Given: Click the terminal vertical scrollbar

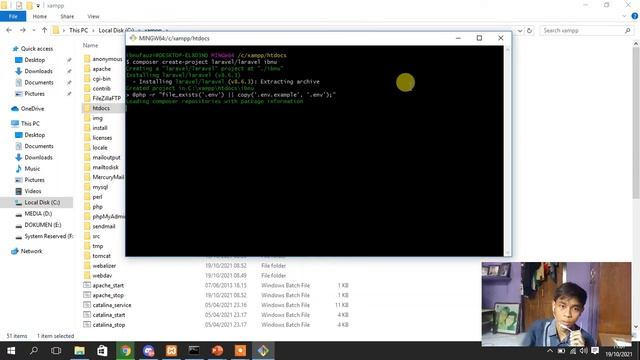Looking at the screenshot, I should click(507, 151).
